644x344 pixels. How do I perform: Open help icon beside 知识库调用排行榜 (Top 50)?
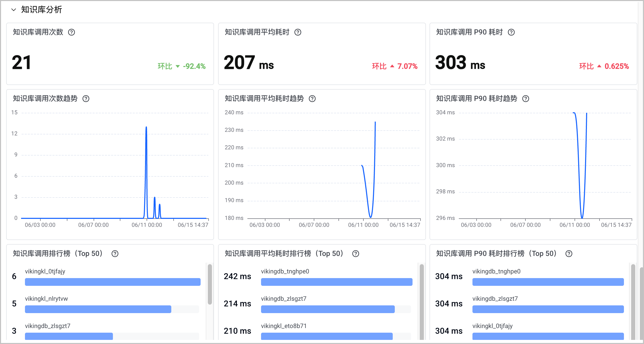tap(115, 254)
